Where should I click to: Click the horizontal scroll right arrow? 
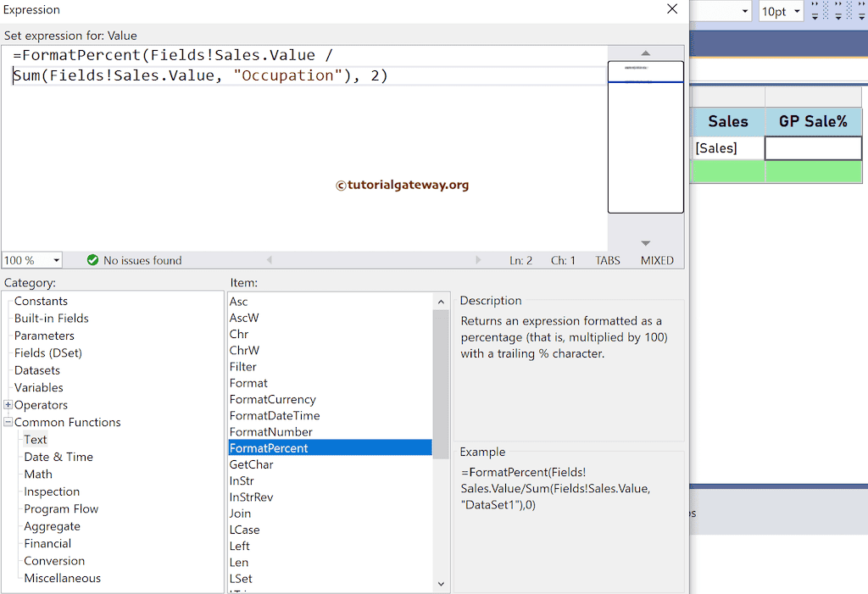click(x=478, y=260)
